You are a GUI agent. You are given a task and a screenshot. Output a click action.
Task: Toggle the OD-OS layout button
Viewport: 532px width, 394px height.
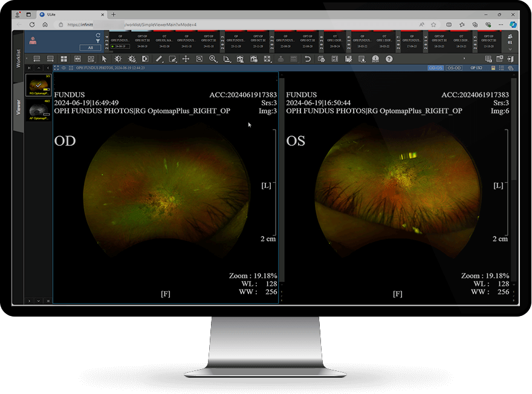[435, 68]
